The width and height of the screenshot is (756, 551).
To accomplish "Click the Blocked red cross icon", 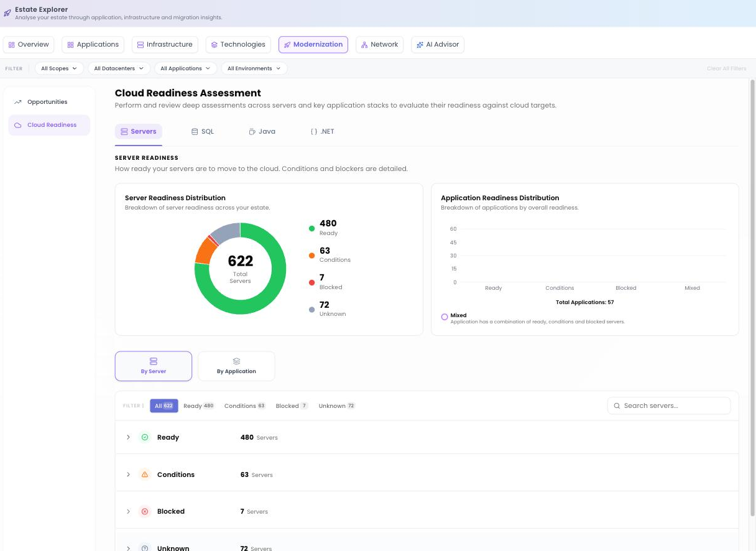I will [x=145, y=511].
